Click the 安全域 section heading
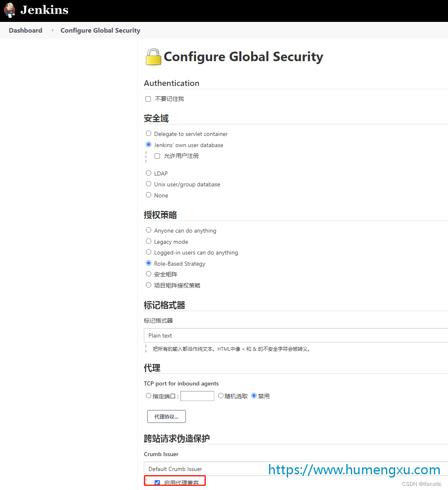This screenshot has height=490, width=448. click(156, 119)
